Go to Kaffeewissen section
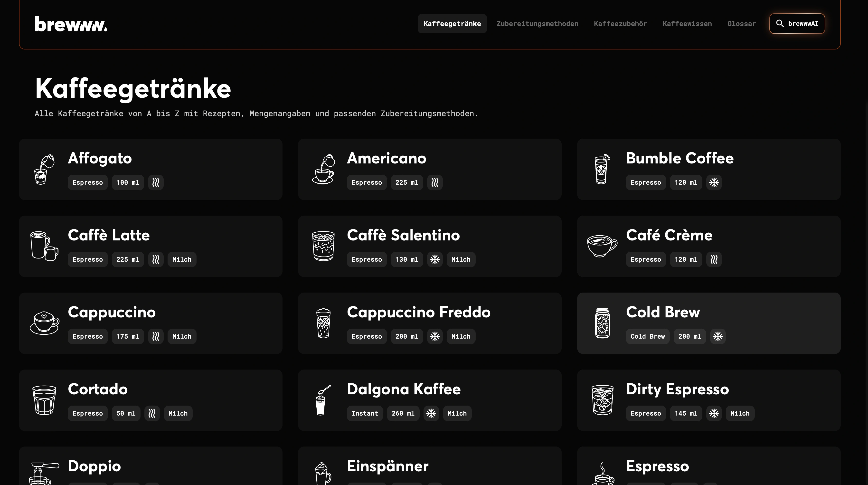The height and width of the screenshot is (485, 868). coord(687,24)
